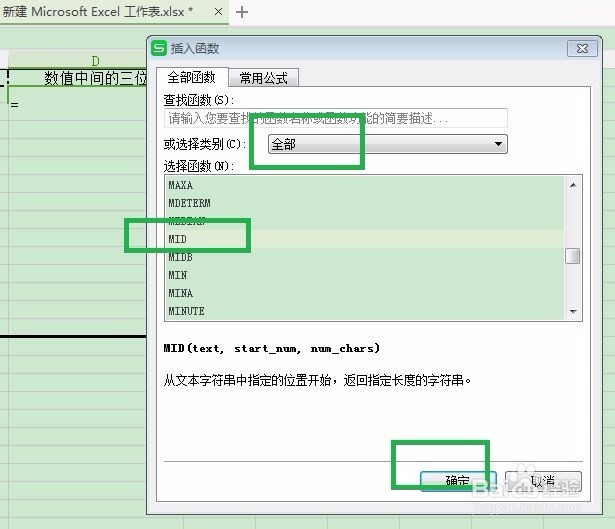
Task: Switch to the 全部函数 tab
Action: 191,77
